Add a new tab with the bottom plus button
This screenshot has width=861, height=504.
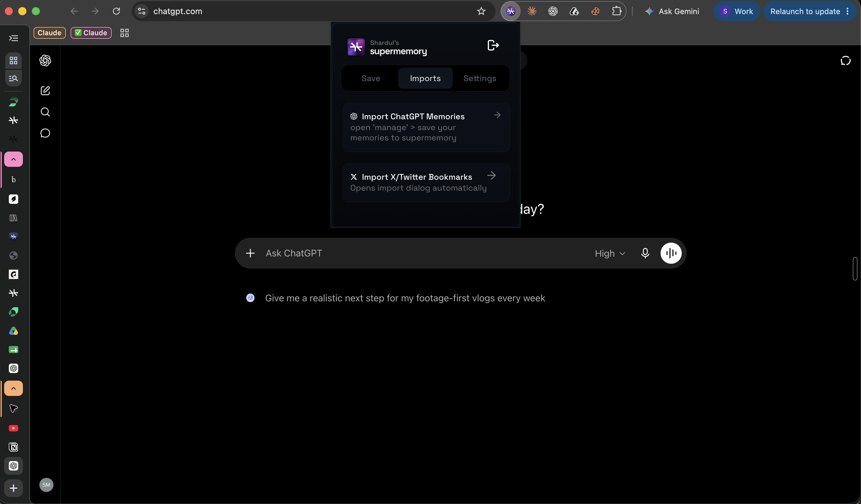pyautogui.click(x=13, y=488)
